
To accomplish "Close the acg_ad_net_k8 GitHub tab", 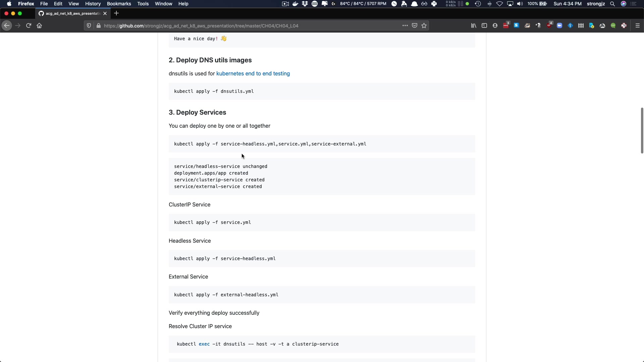I will [105, 13].
